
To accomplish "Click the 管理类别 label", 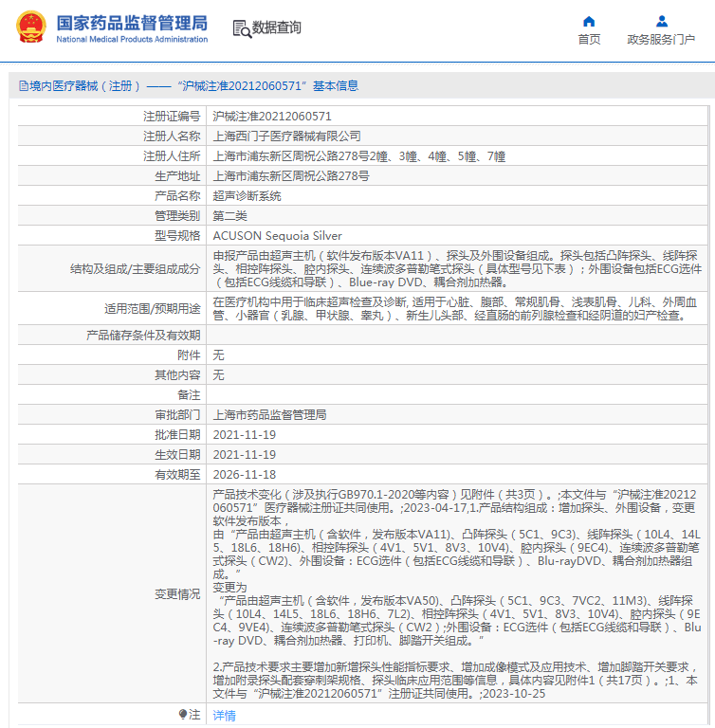I will click(x=177, y=216).
